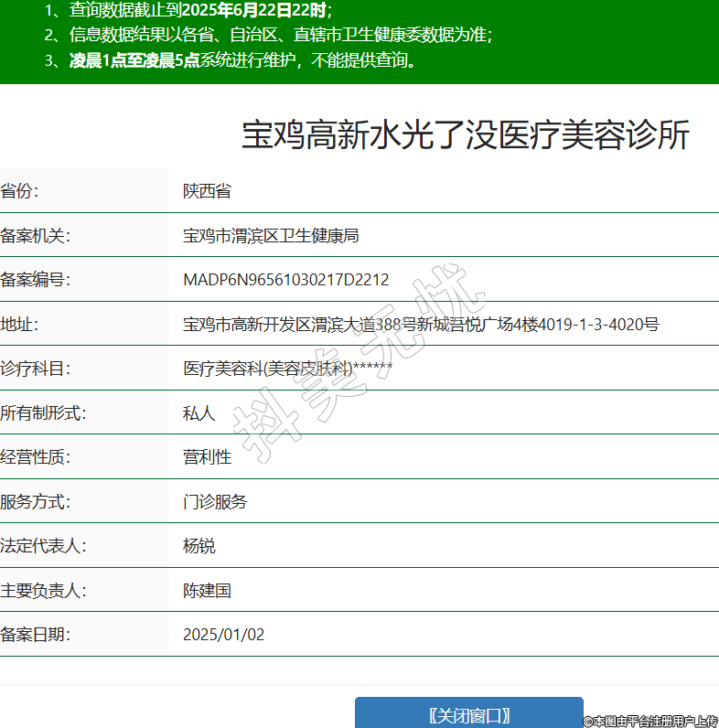Click the filing authority 宝鸡市渭滨区卫生健康局
This screenshot has width=719, height=728.
click(x=271, y=235)
